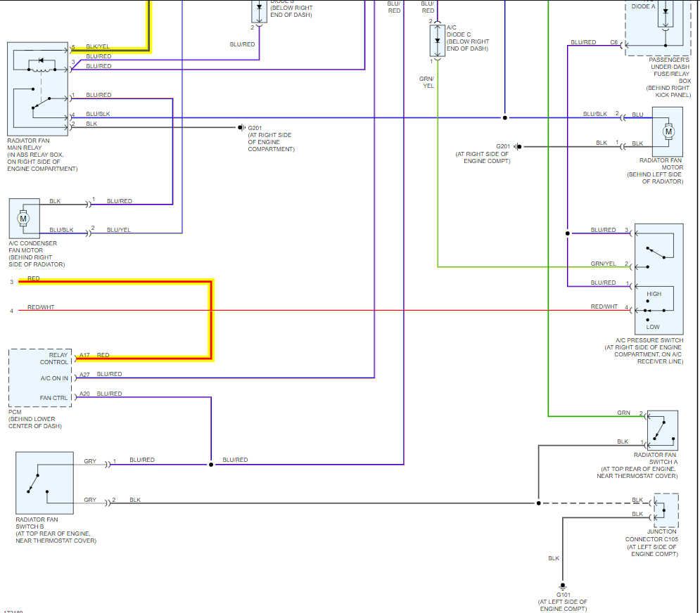
Task: Click the G101 ground symbol
Action: click(563, 586)
